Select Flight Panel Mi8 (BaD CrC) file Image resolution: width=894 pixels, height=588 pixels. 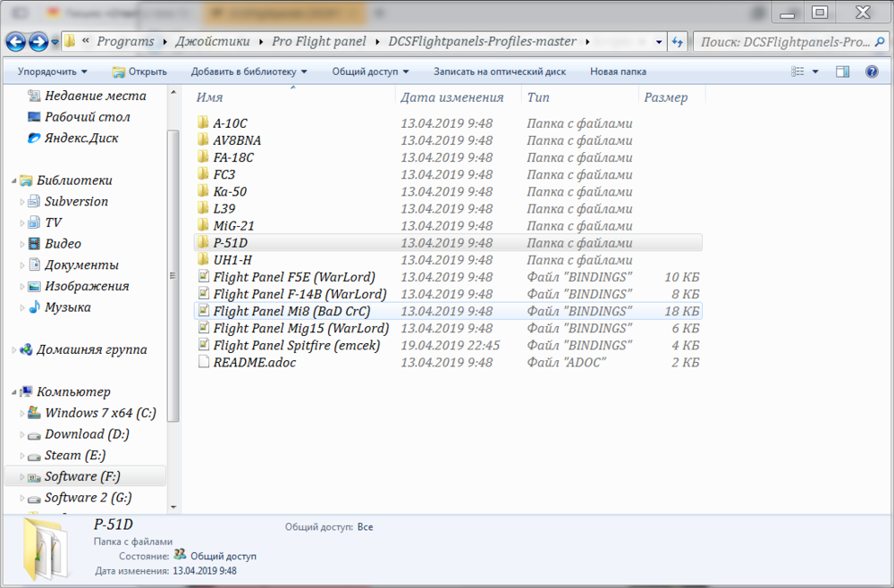coord(448,311)
